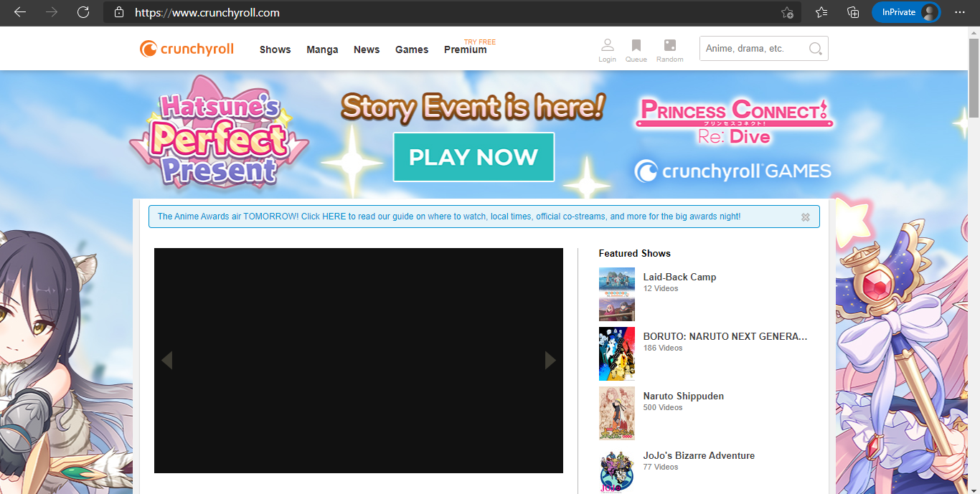
Task: Open JoJo's Bizarre Adventure link
Action: (x=699, y=455)
